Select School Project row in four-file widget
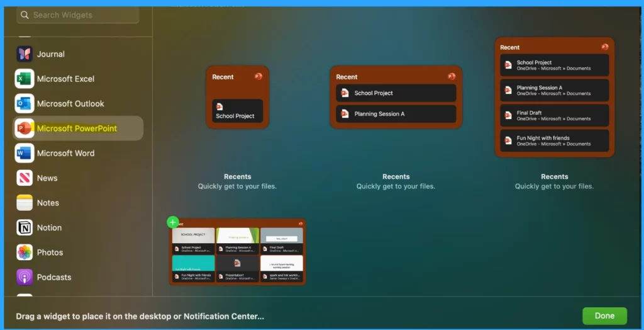Screen dimensions: 644x330 555,65
